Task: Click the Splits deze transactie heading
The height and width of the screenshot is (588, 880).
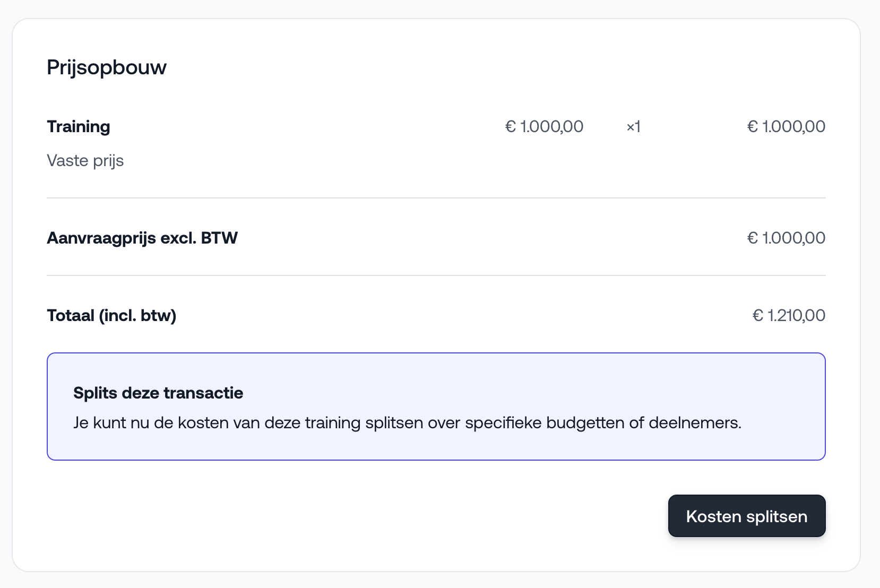Action: (158, 393)
